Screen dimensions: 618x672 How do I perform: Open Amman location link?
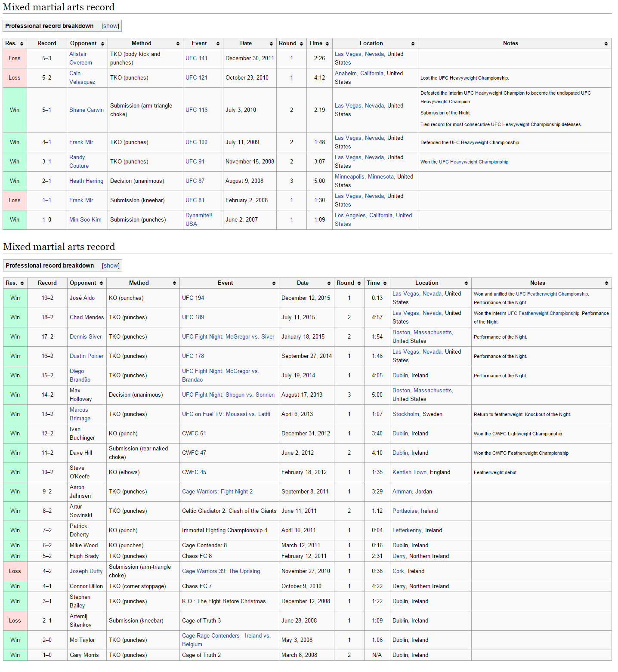coord(402,492)
